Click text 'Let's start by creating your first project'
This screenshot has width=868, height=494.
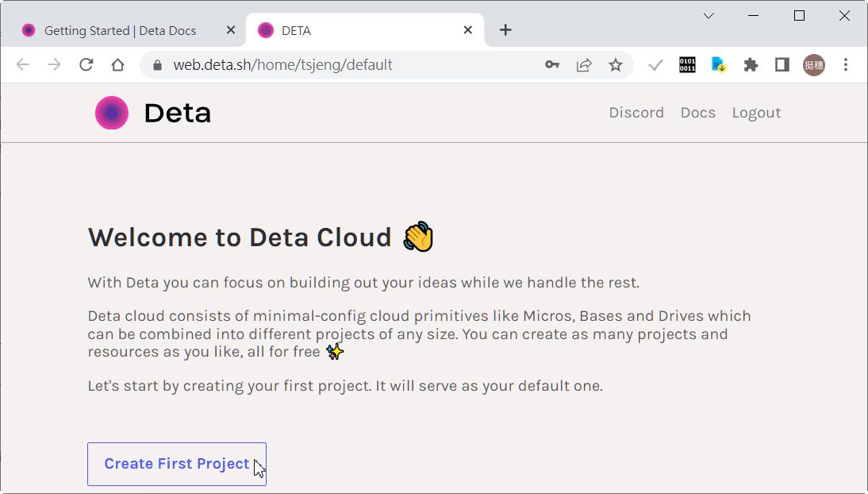[x=229, y=386]
